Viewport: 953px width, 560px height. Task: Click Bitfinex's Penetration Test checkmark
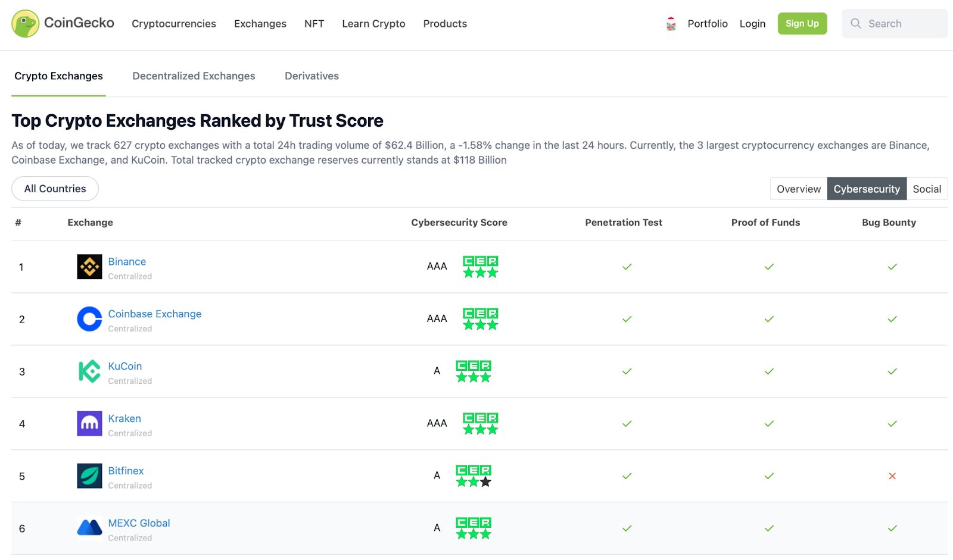click(627, 476)
